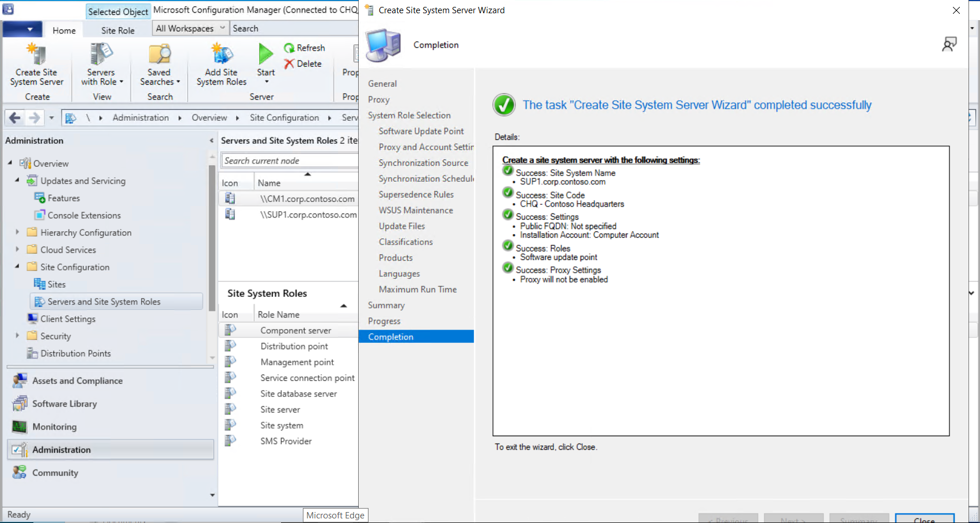Collapse the Site Configuration tree node

[x=17, y=266]
